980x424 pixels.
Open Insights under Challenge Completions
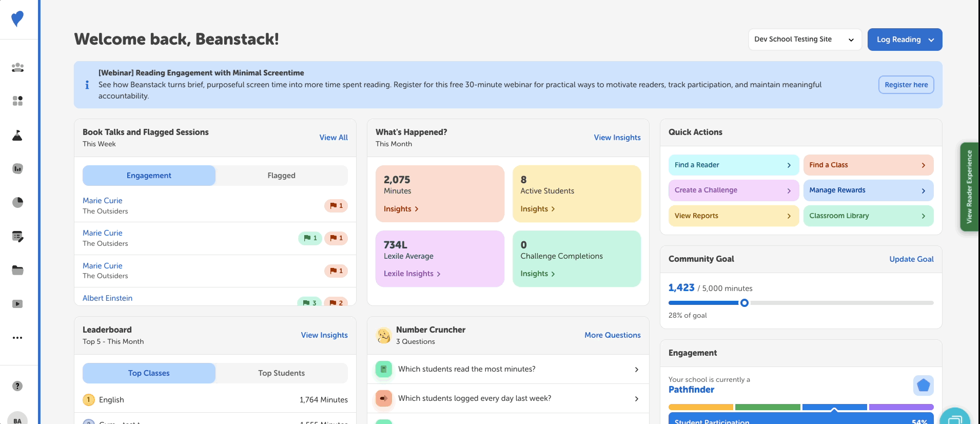[538, 274]
